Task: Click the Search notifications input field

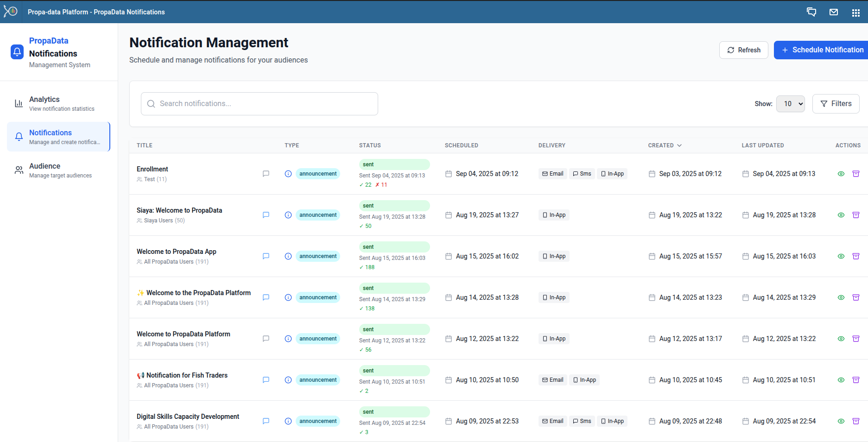Action: 260,104
